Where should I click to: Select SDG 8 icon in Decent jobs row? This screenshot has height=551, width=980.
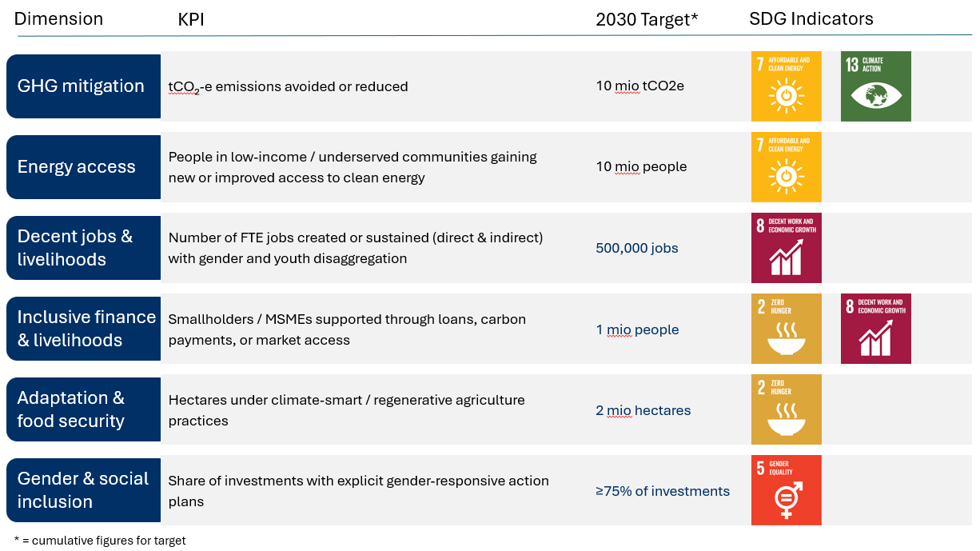[786, 248]
